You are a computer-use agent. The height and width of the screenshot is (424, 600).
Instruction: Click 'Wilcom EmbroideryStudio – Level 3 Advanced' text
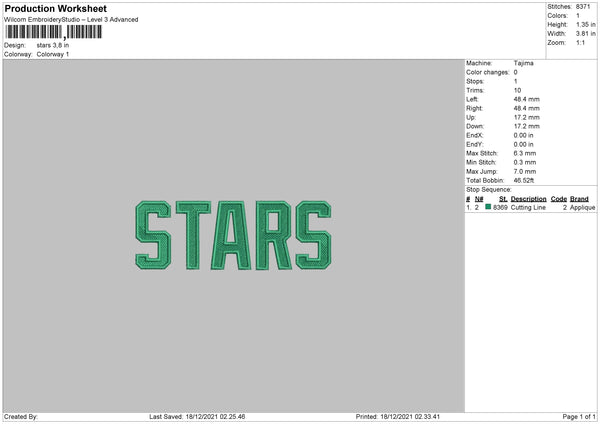[71, 20]
